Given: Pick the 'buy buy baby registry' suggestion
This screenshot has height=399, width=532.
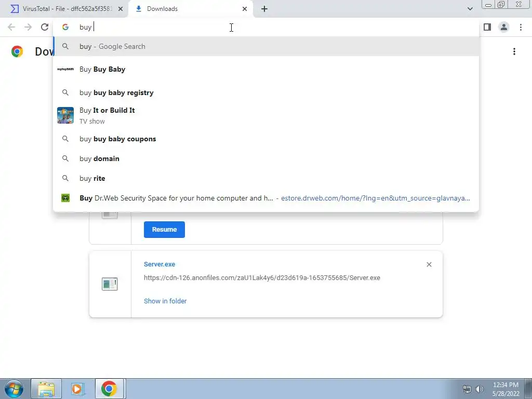Looking at the screenshot, I should click(267, 92).
